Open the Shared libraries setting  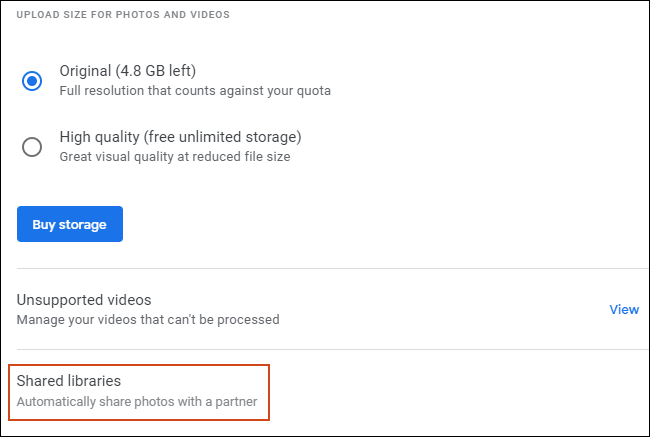pyautogui.click(x=138, y=391)
